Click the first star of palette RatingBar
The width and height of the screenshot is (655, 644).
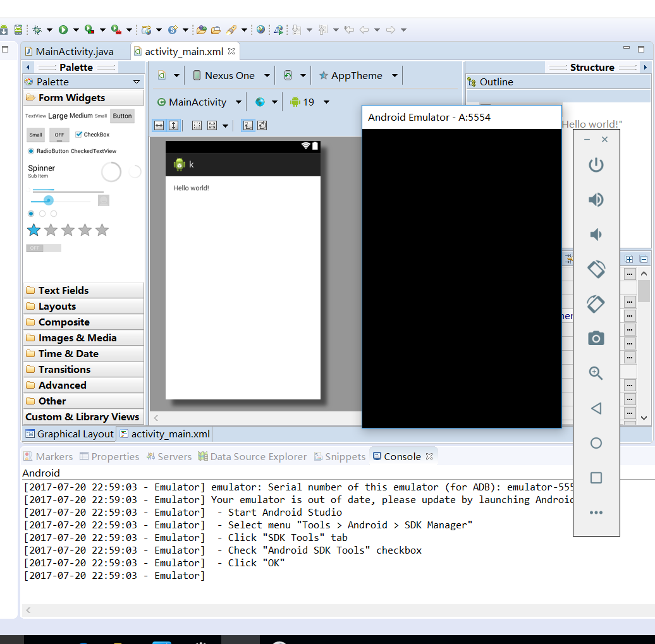click(34, 230)
